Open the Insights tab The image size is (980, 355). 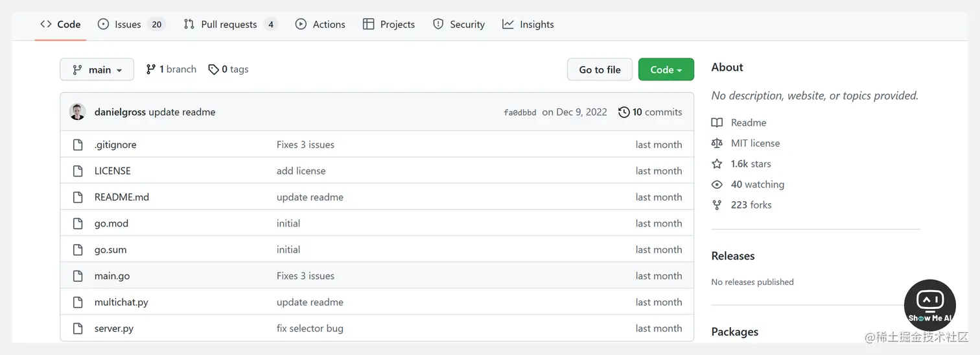click(x=536, y=25)
